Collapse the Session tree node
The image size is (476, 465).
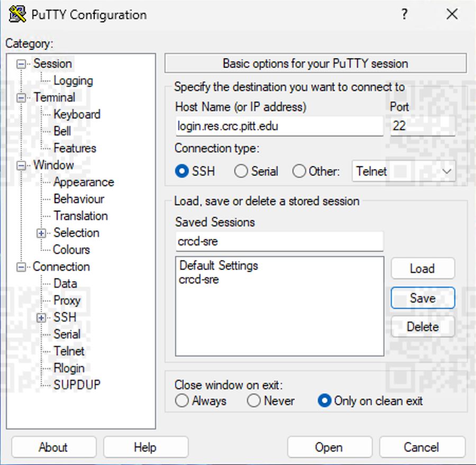21,64
